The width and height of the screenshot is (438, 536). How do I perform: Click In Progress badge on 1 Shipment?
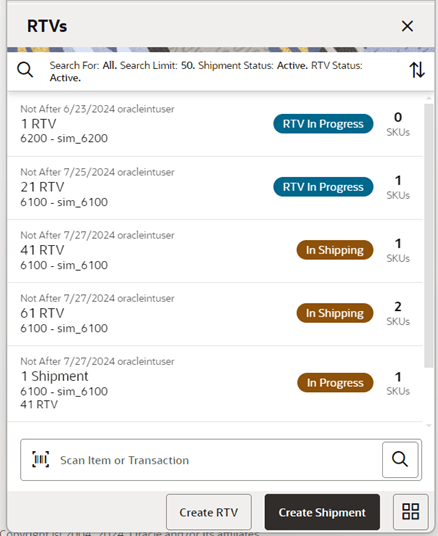(335, 383)
